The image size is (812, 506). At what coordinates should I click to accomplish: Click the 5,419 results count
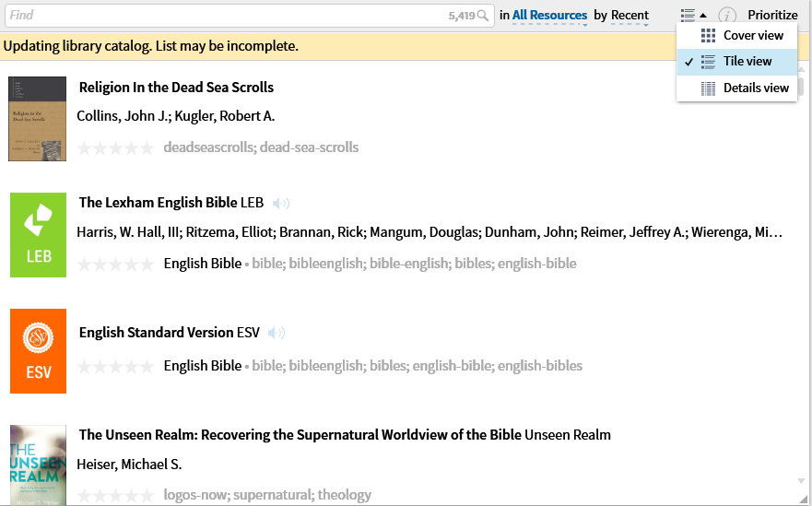click(x=462, y=16)
